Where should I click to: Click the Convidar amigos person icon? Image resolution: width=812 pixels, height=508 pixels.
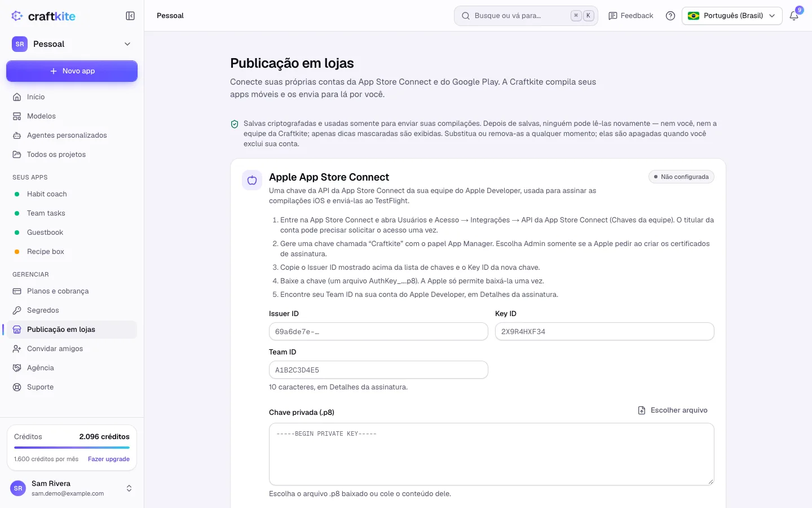click(17, 349)
